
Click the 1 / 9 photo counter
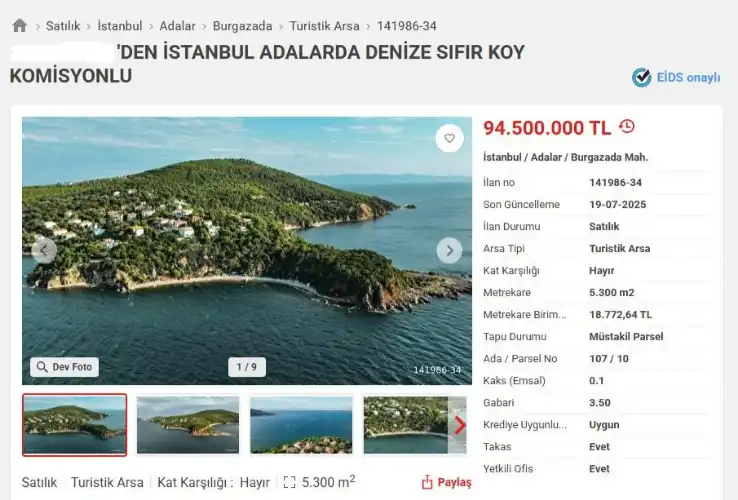[x=247, y=367]
